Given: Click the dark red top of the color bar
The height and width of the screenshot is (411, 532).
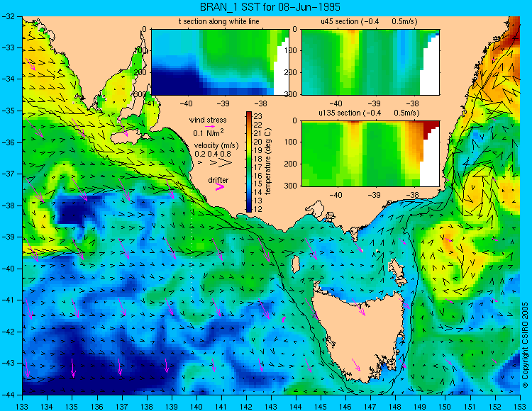Looking at the screenshot, I should coord(249,115).
